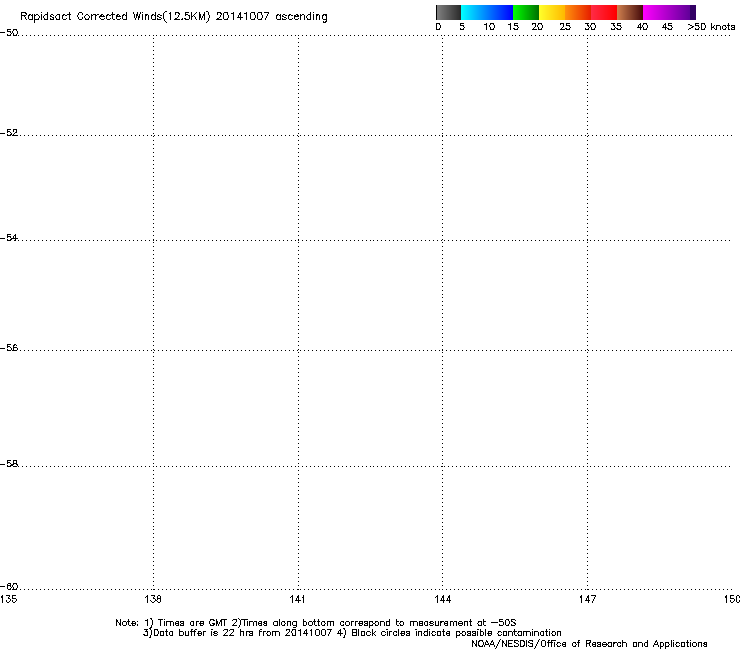Click the latitude label '-54'
This screenshot has height=650, width=740.
pos(9,237)
